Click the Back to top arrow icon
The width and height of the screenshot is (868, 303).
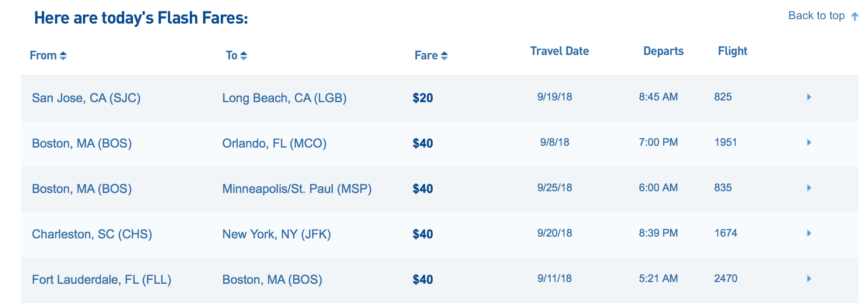pyautogui.click(x=855, y=17)
